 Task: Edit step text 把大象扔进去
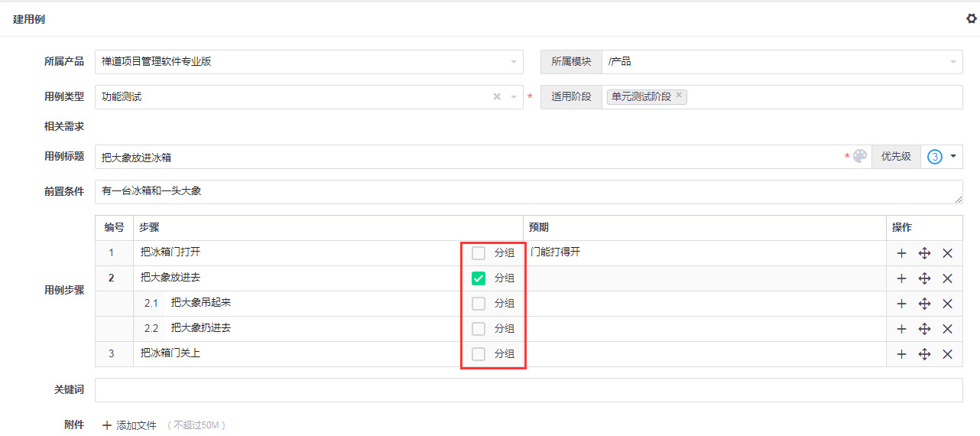pos(313,328)
